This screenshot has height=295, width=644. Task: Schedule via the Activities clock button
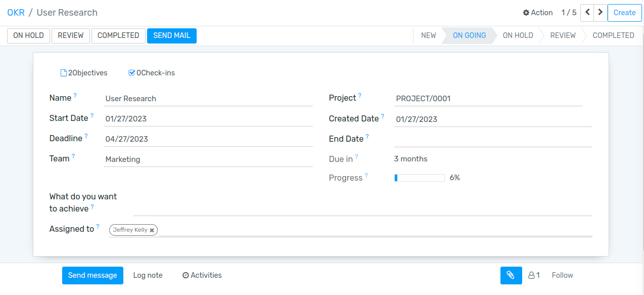[x=202, y=275]
